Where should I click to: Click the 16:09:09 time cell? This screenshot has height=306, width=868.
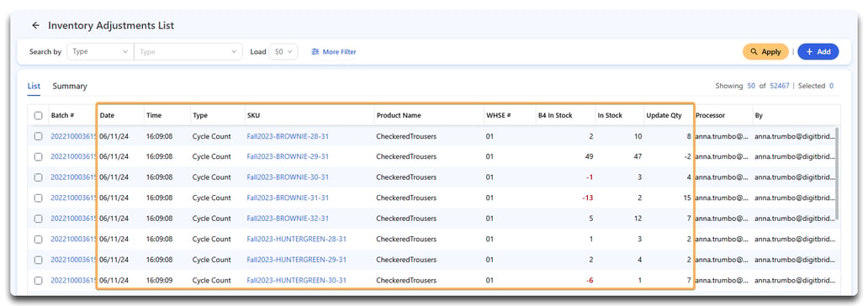click(160, 281)
